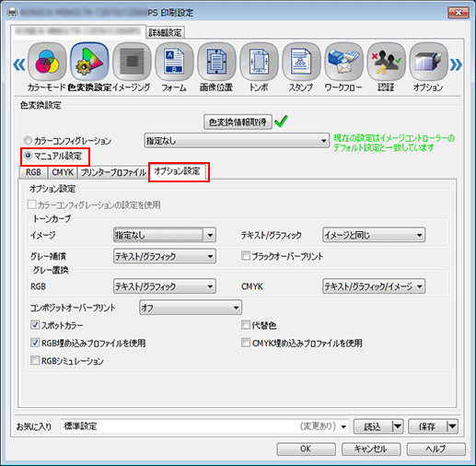Show more icons with right double-arrow
Screen dimensions: 476x466
tap(456, 64)
